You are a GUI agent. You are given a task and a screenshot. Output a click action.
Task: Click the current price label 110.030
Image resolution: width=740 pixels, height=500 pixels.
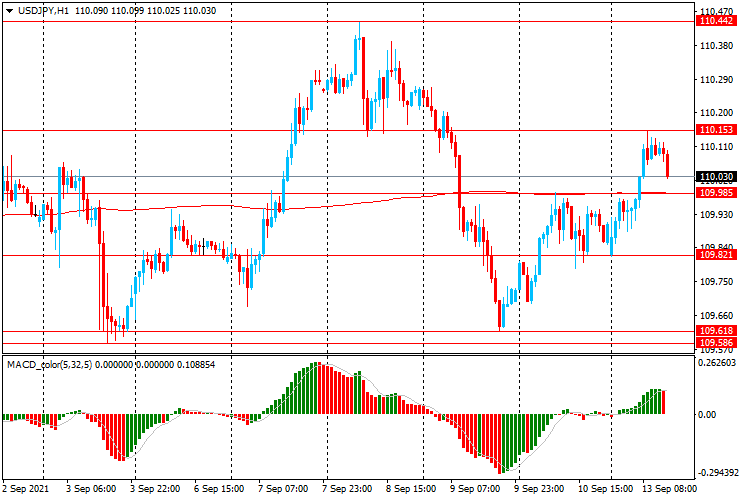716,177
